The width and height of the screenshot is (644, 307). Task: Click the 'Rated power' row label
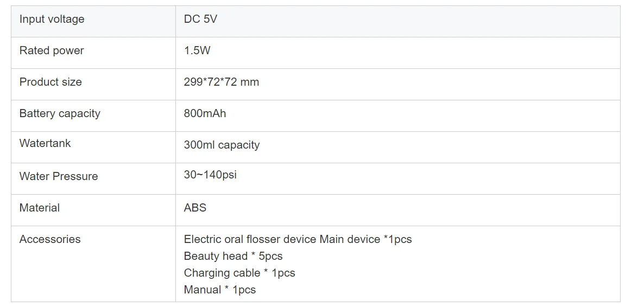[x=52, y=51]
